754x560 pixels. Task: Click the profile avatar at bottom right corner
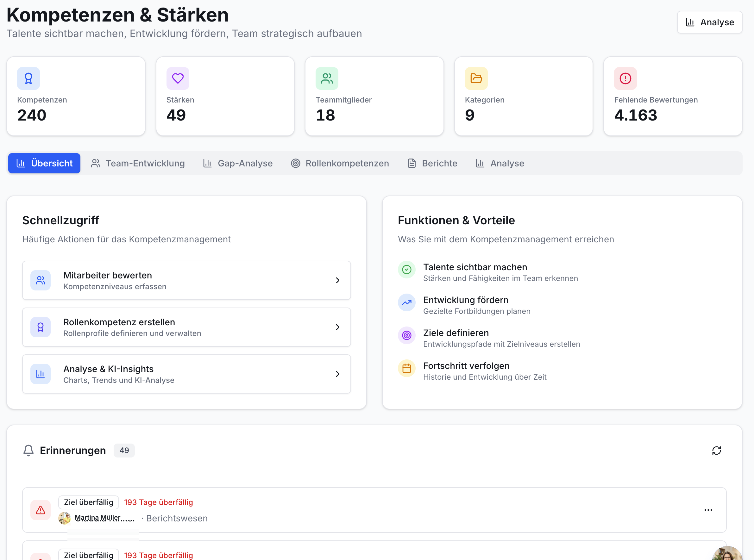727,553
